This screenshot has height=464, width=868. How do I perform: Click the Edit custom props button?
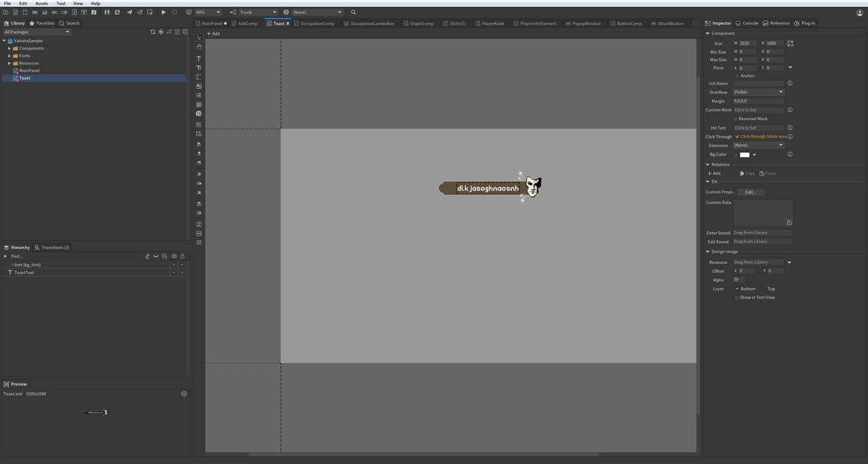tap(750, 192)
